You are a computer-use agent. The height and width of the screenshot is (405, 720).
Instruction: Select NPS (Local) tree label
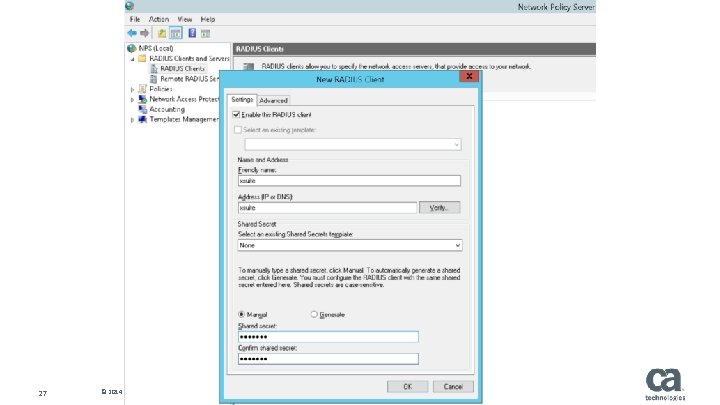point(156,48)
